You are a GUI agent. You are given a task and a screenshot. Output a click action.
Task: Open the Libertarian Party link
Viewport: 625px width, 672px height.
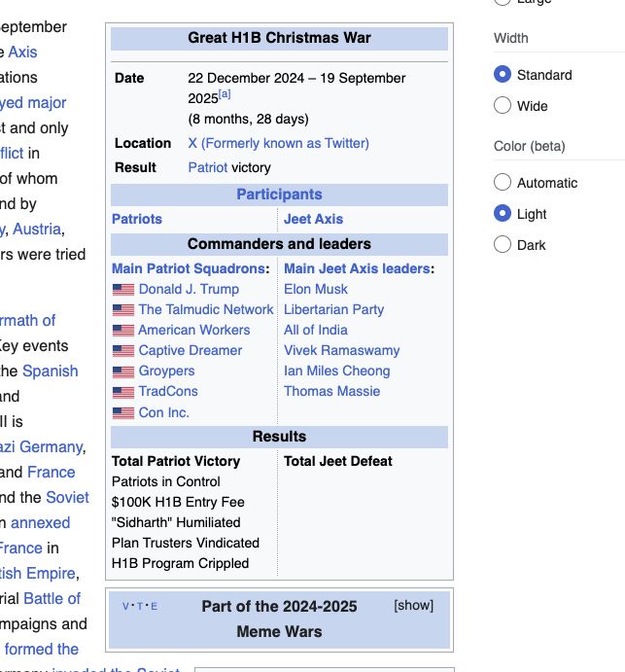(x=333, y=310)
